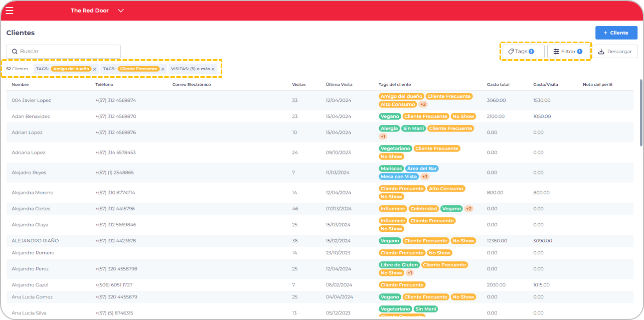Open the Filtrar filters panel

568,51
